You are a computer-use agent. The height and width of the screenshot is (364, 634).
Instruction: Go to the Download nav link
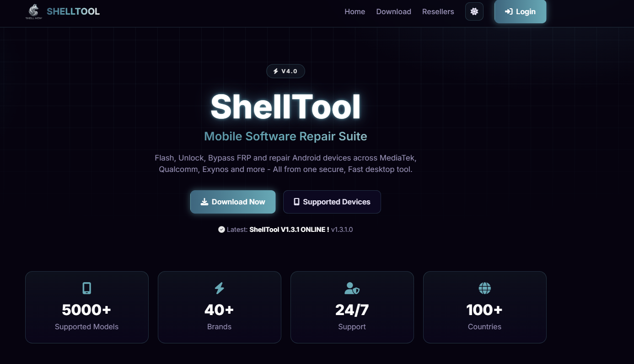pos(393,11)
